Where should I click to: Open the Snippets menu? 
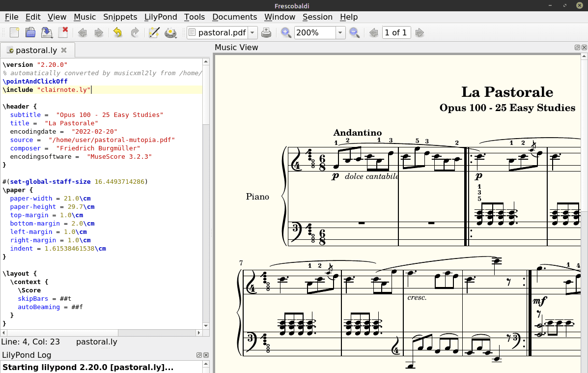point(120,17)
